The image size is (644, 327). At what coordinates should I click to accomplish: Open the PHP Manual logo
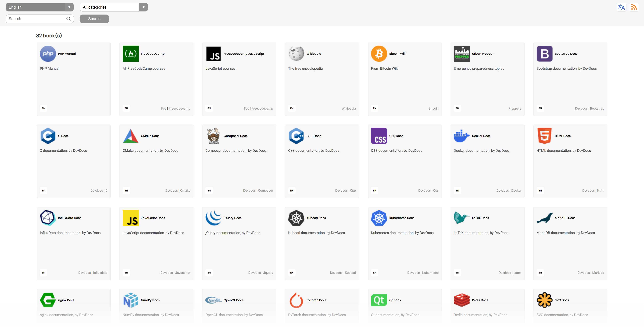(x=48, y=54)
